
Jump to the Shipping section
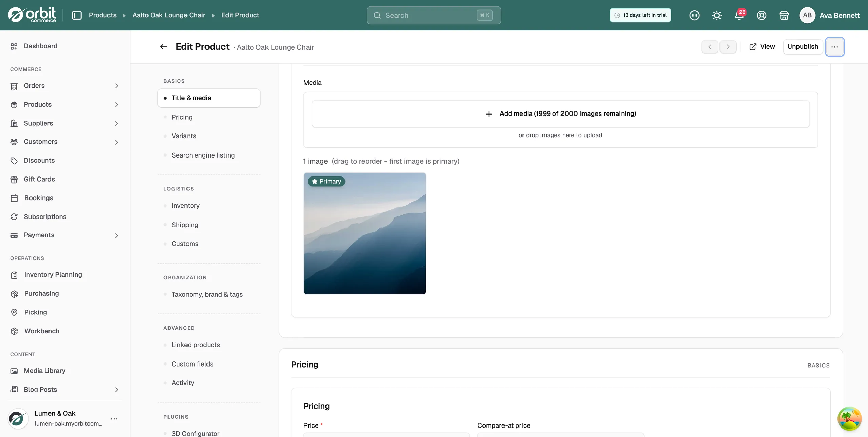coord(185,225)
